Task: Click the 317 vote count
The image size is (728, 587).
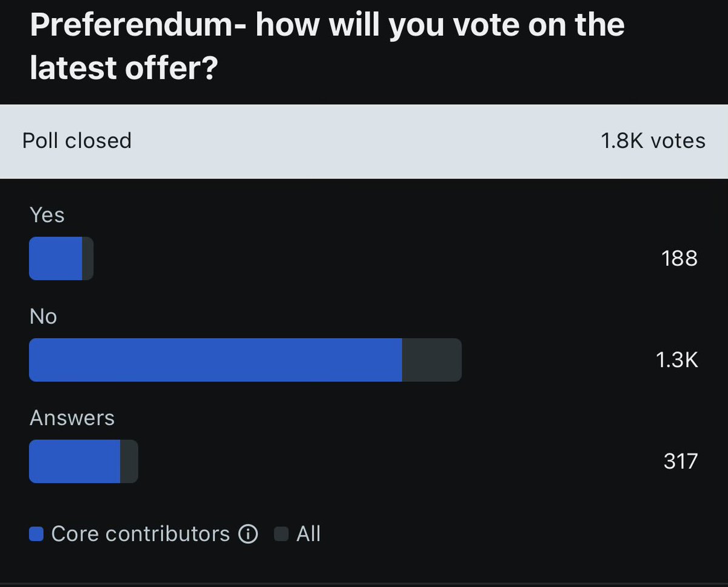Action: (x=681, y=461)
